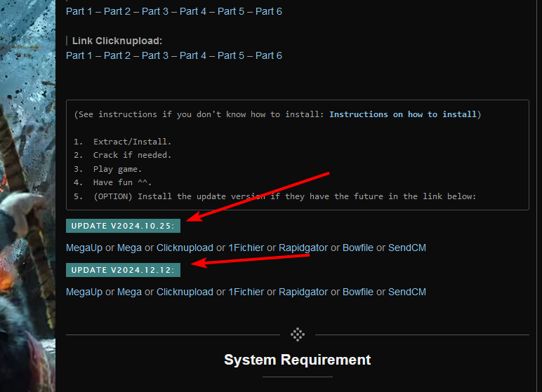The height and width of the screenshot is (392, 542).
Task: Open MegaUp link under UPDATE V2024.12.12
Action: (84, 292)
